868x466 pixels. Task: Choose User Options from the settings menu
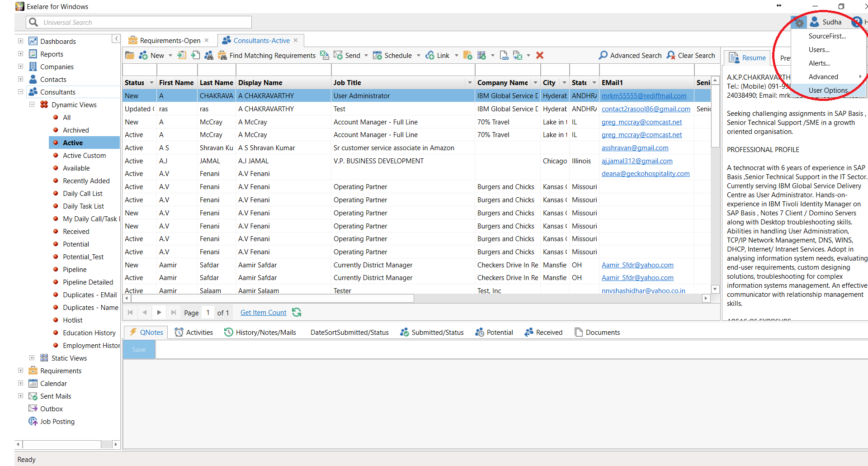[828, 90]
